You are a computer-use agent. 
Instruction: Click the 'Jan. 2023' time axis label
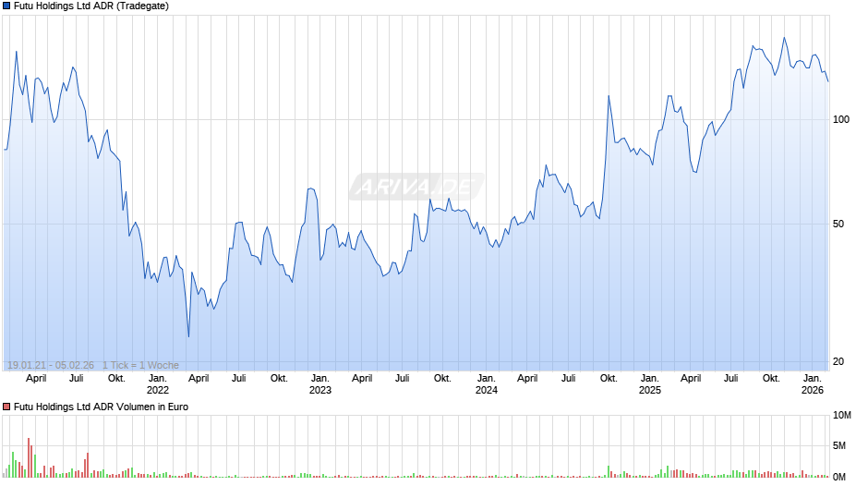point(320,384)
